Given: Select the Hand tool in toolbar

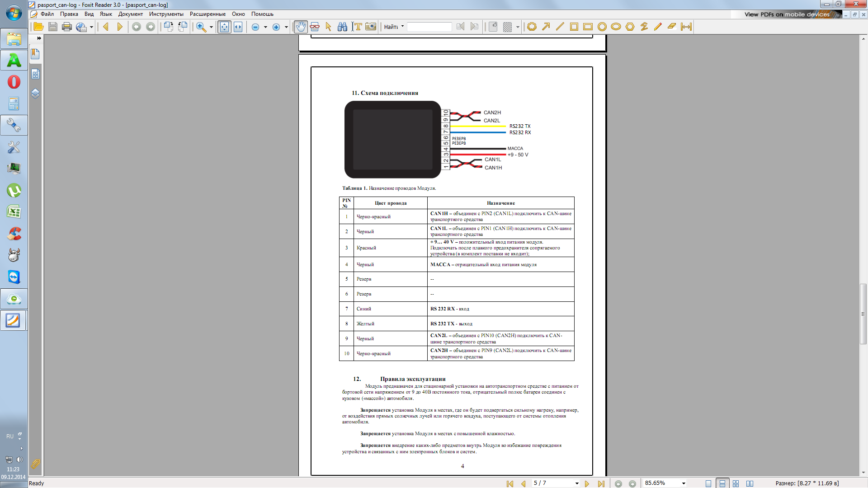Looking at the screenshot, I should coord(301,27).
